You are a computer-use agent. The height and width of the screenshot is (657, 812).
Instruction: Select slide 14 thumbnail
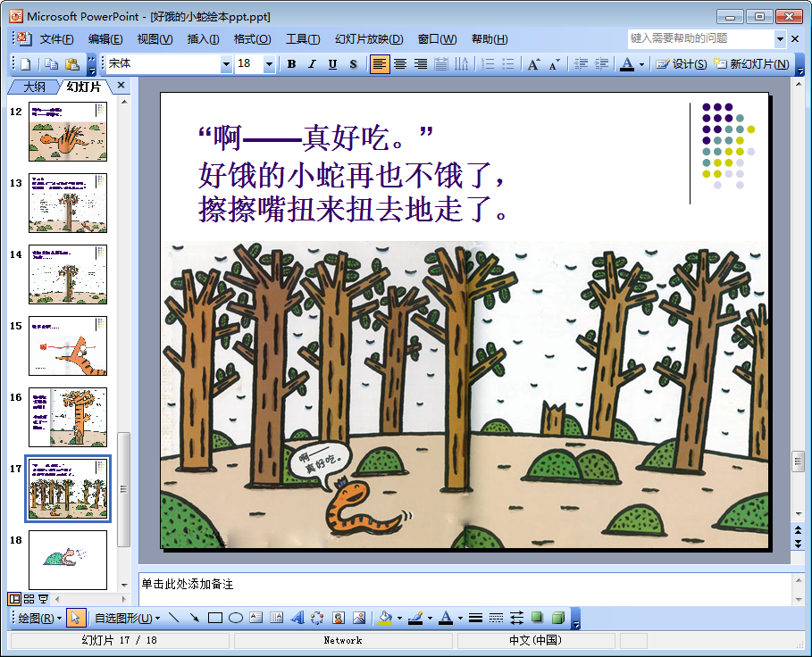[x=68, y=275]
